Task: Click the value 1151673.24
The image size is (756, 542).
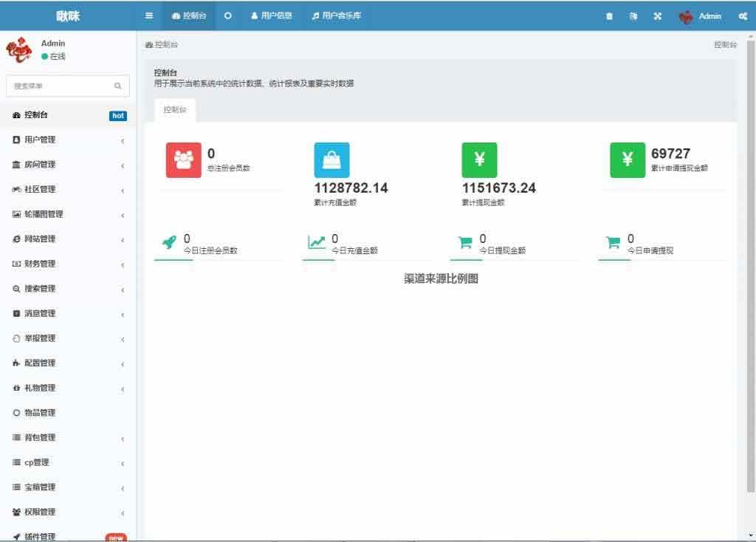Action: pyautogui.click(x=499, y=188)
